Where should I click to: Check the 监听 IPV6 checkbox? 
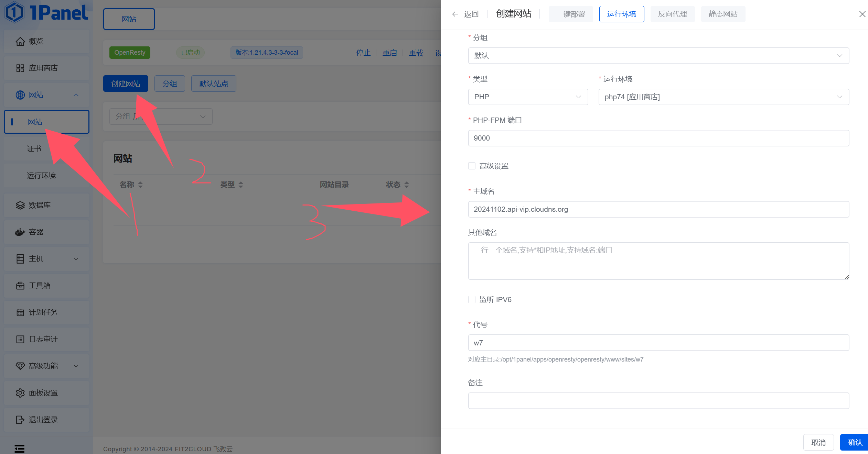tap(472, 300)
